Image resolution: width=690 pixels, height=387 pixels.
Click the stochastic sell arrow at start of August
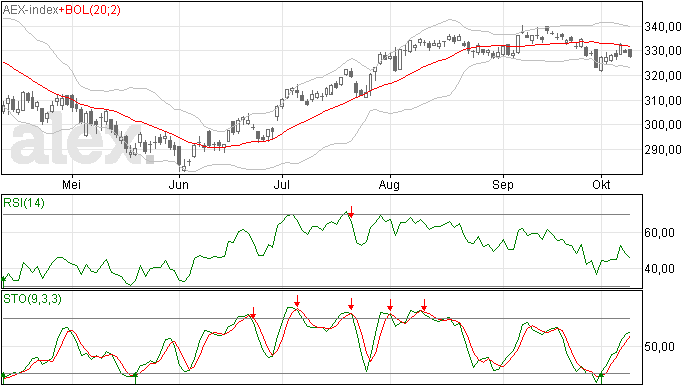pyautogui.click(x=390, y=305)
